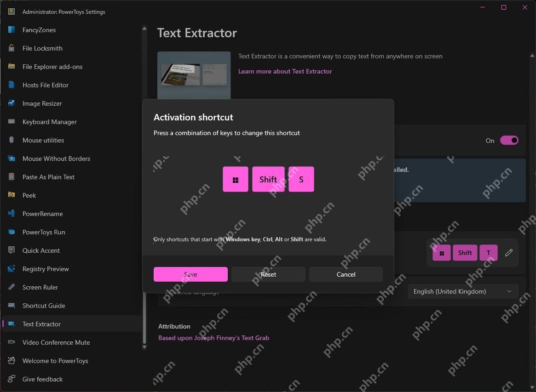
Task: Click the Text Extractor sidebar icon
Action: click(12, 324)
